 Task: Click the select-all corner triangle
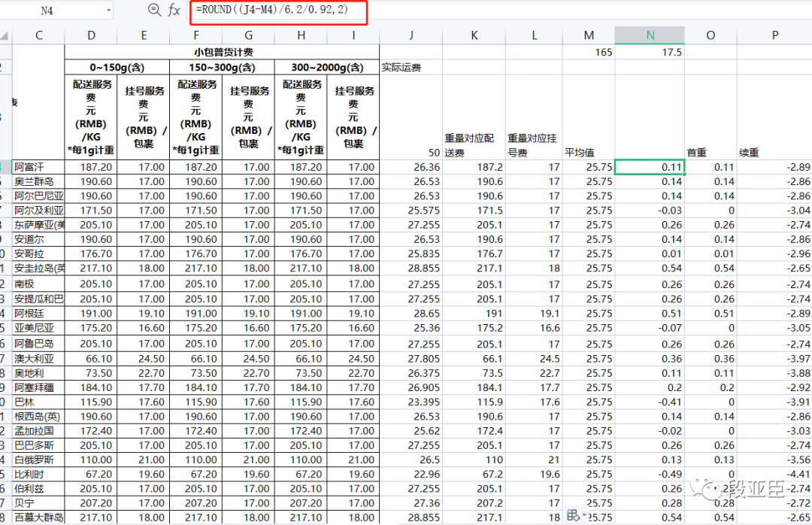(5, 35)
